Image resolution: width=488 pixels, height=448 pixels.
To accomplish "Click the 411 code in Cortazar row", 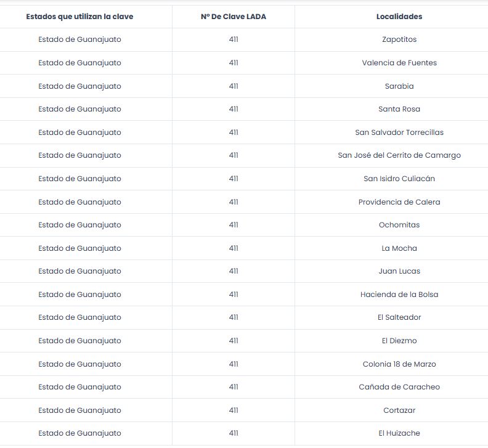I will (x=233, y=410).
